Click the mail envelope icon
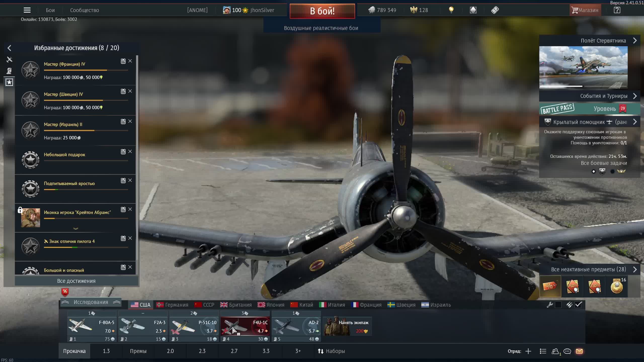Image resolution: width=644 pixels, height=362 pixels. tap(579, 351)
